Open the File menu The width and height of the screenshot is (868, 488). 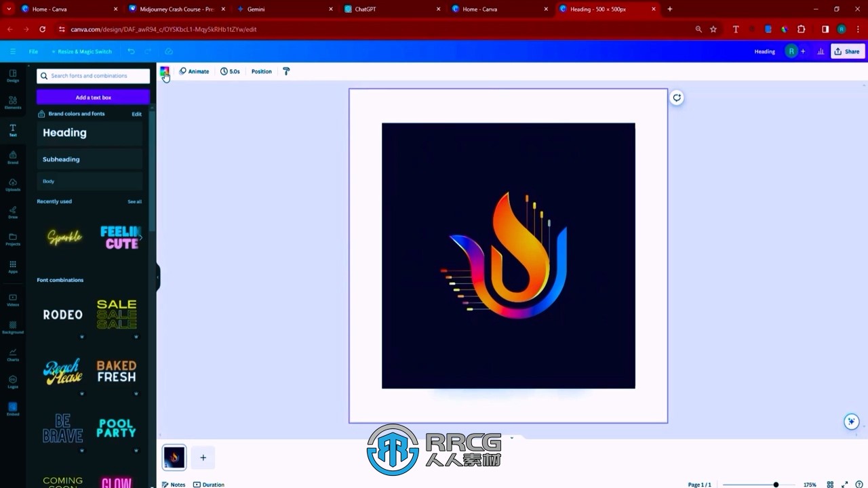pyautogui.click(x=33, y=52)
